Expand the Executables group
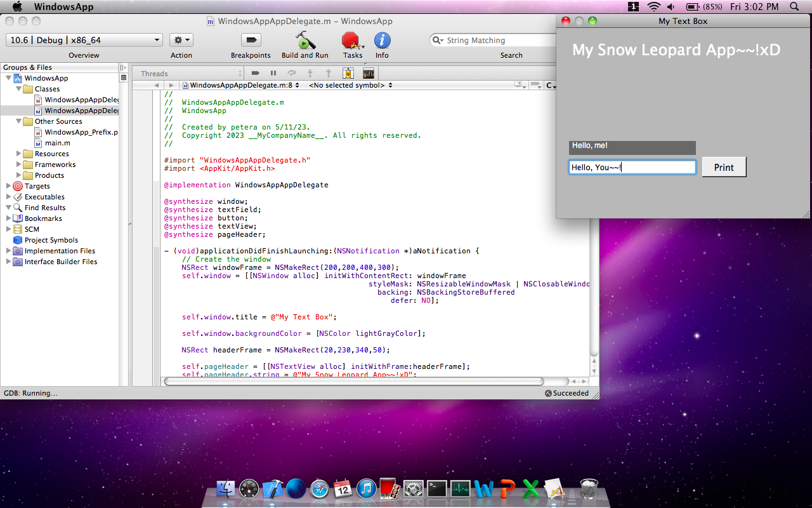This screenshot has width=812, height=508. point(8,197)
